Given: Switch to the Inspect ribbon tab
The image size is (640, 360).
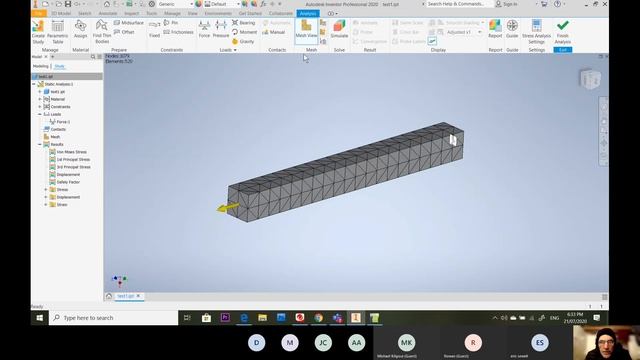Looking at the screenshot, I should coord(131,13).
